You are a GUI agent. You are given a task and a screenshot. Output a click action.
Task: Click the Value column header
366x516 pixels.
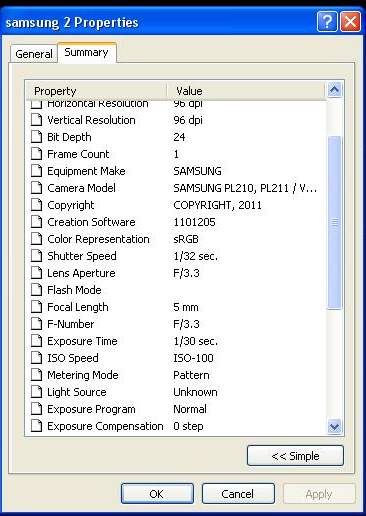pyautogui.click(x=246, y=91)
